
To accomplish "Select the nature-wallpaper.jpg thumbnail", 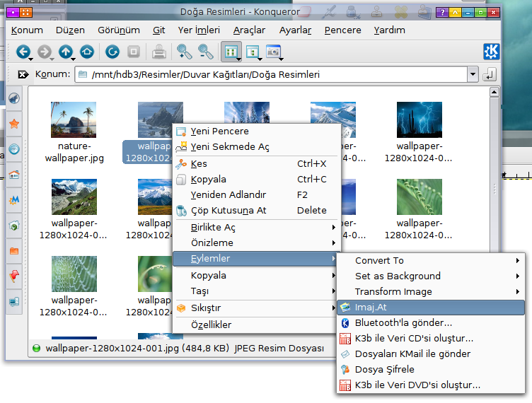I will pos(74,119).
